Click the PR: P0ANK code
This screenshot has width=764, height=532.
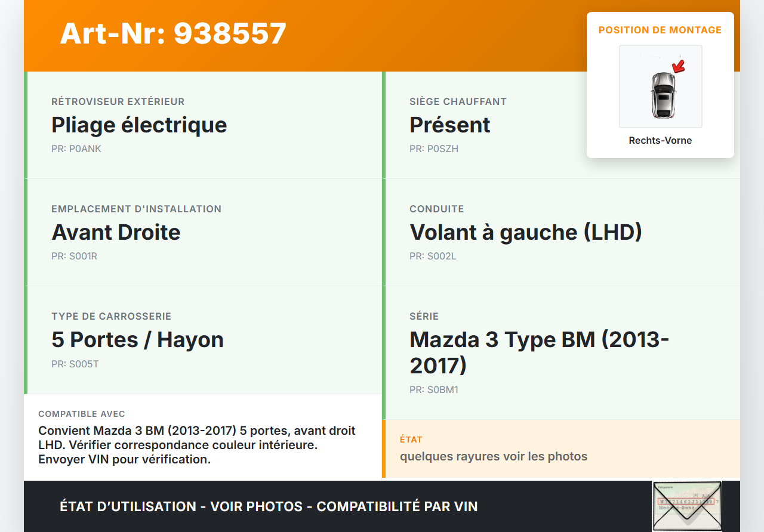click(x=76, y=149)
